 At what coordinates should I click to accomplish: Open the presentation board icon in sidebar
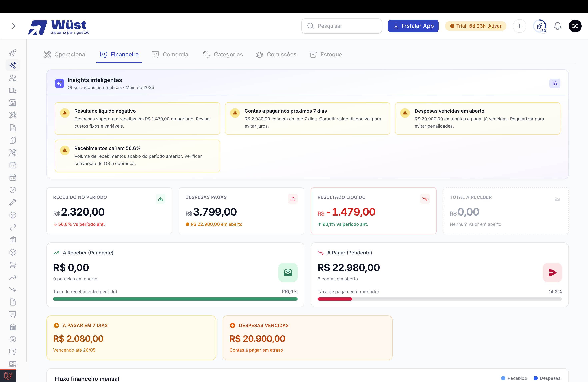[13, 314]
